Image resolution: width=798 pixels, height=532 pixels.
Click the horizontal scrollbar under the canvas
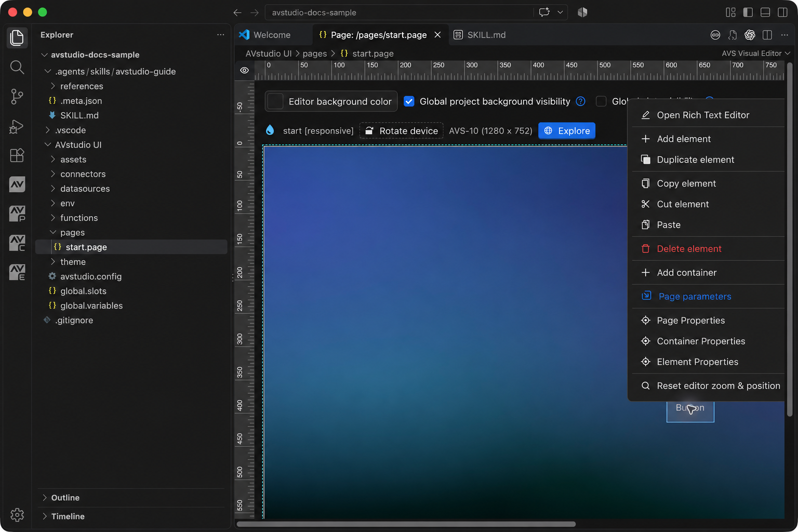406,524
